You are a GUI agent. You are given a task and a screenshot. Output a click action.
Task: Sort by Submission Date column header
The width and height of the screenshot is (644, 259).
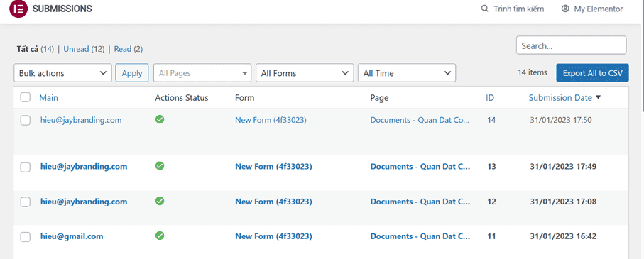pos(560,98)
